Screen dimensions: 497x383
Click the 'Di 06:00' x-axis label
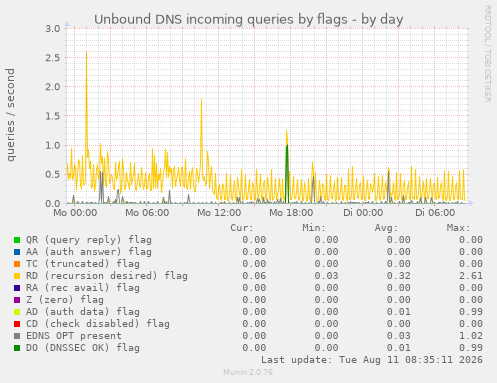point(435,213)
